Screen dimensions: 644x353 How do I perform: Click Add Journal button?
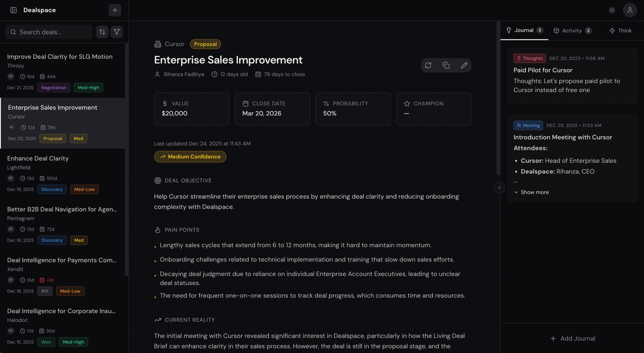[572, 338]
